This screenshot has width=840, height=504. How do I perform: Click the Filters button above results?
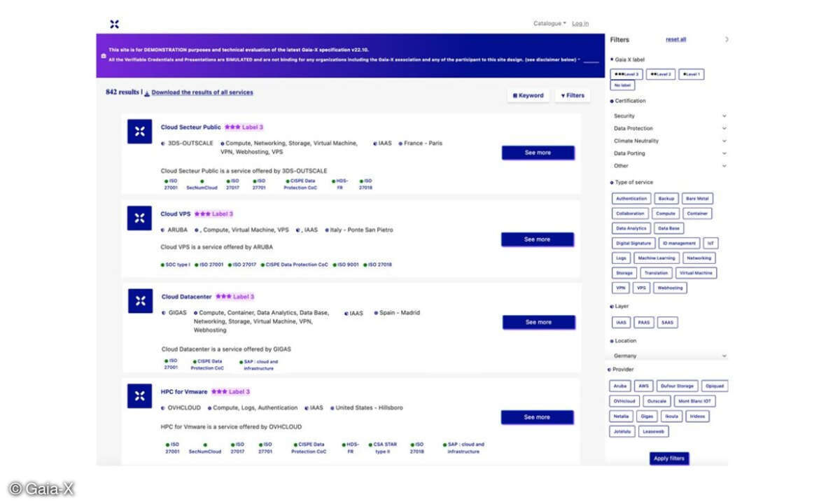pyautogui.click(x=573, y=96)
